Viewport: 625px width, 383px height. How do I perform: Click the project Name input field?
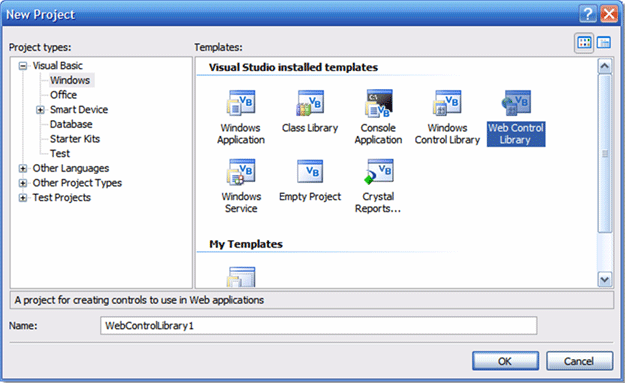[318, 326]
